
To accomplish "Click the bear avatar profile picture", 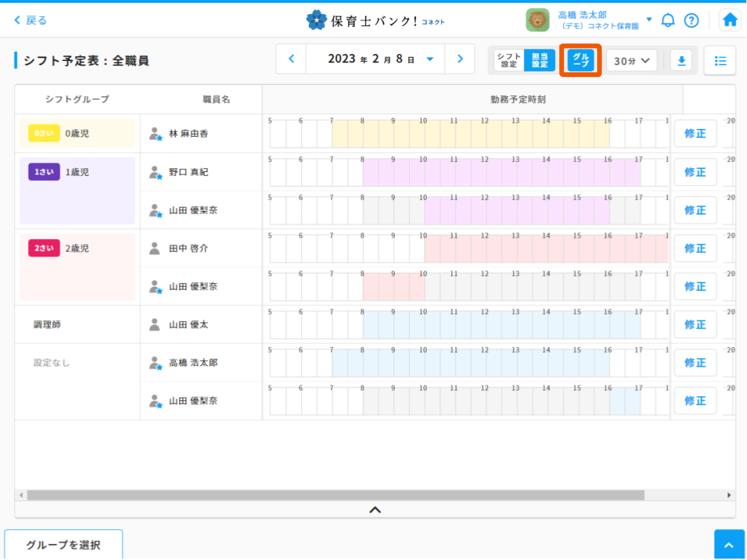I will (537, 20).
